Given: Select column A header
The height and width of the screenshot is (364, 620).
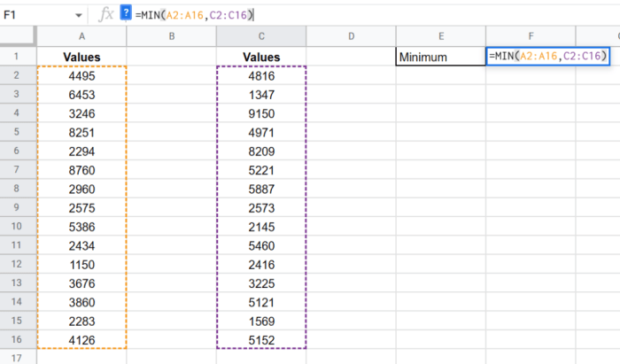Looking at the screenshot, I should (81, 36).
